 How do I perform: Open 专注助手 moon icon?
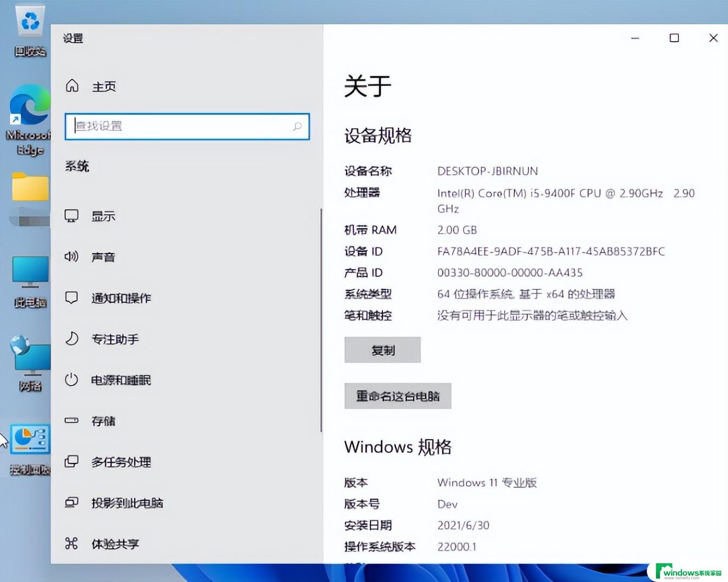71,339
